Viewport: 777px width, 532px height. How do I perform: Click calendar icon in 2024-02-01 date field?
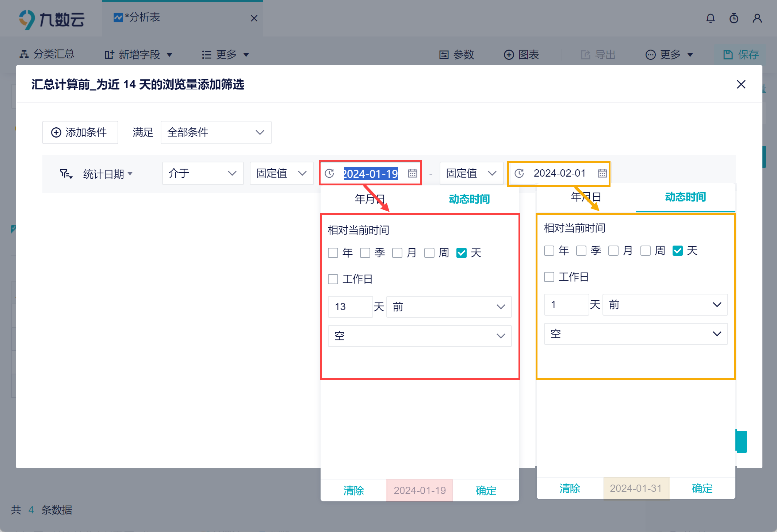pyautogui.click(x=602, y=173)
